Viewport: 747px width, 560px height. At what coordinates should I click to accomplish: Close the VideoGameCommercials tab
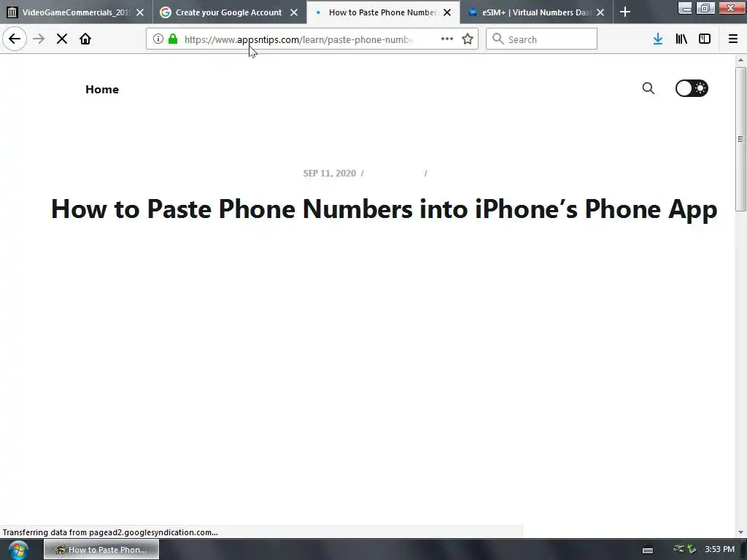(140, 12)
